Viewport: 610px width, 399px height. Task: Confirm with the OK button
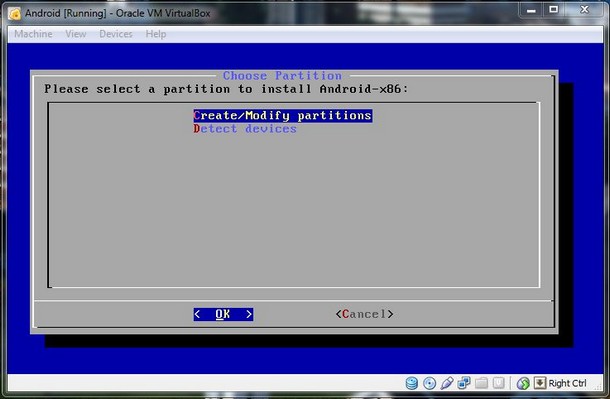tap(223, 314)
